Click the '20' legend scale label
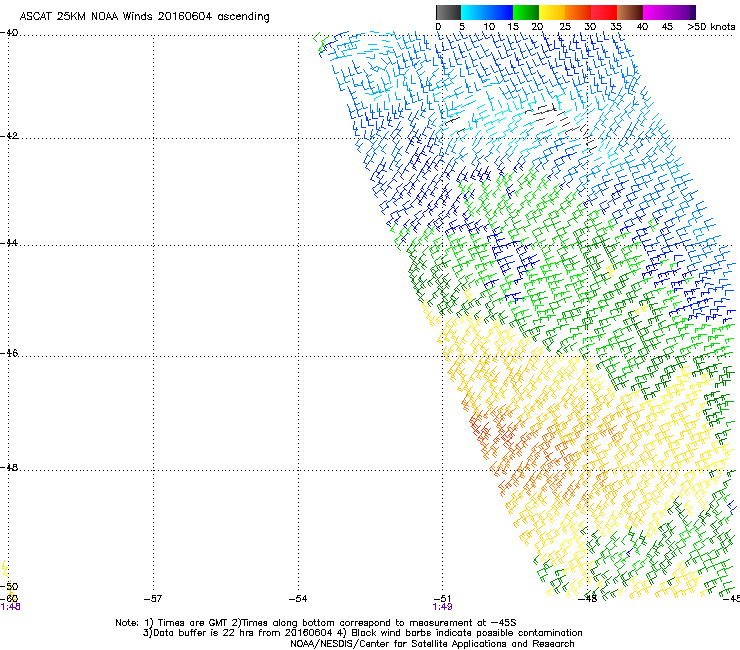Screen dimensions: 740x650 (537, 26)
